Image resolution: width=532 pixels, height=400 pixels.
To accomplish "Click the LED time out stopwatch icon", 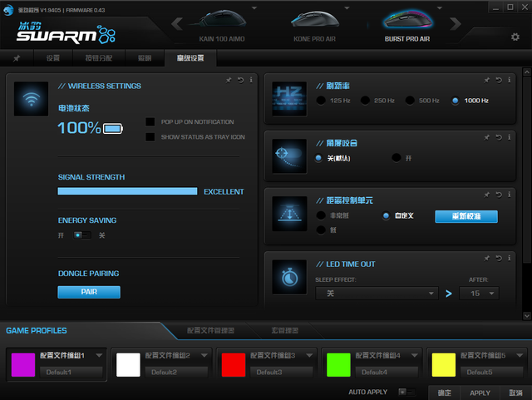I will coord(289,278).
